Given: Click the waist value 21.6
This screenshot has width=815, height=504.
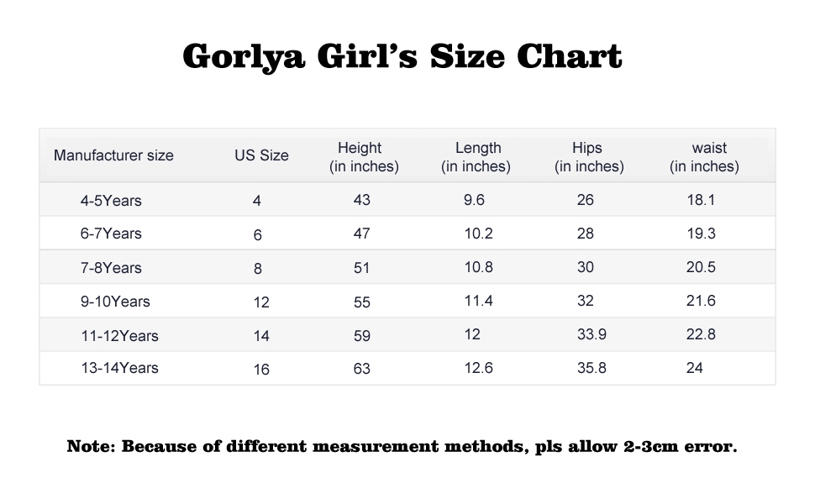Looking at the screenshot, I should coord(701,301).
